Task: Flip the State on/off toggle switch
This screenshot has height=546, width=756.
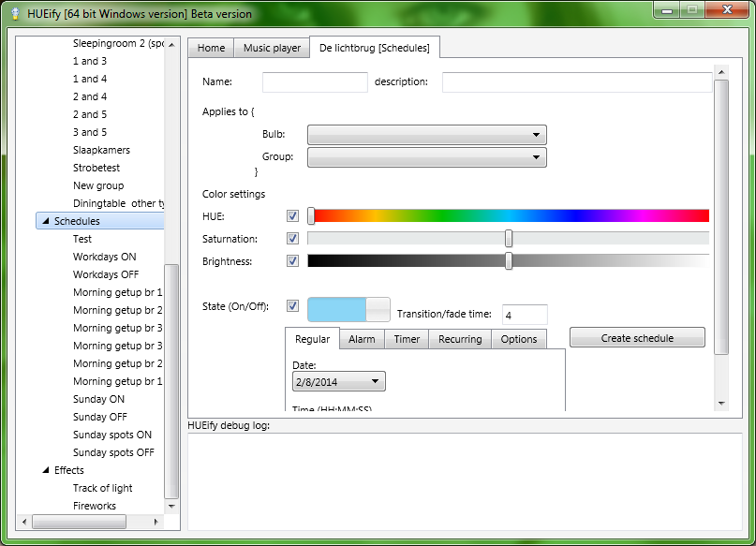Action: coord(348,309)
